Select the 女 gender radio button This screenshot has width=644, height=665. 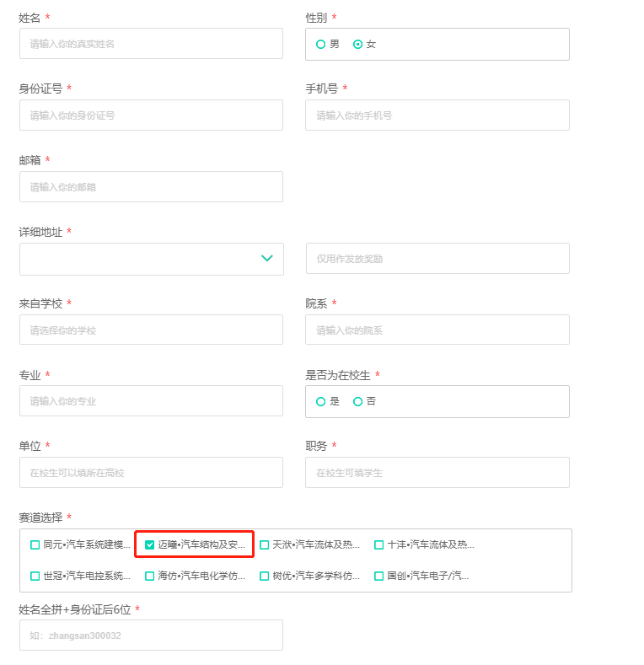(357, 44)
